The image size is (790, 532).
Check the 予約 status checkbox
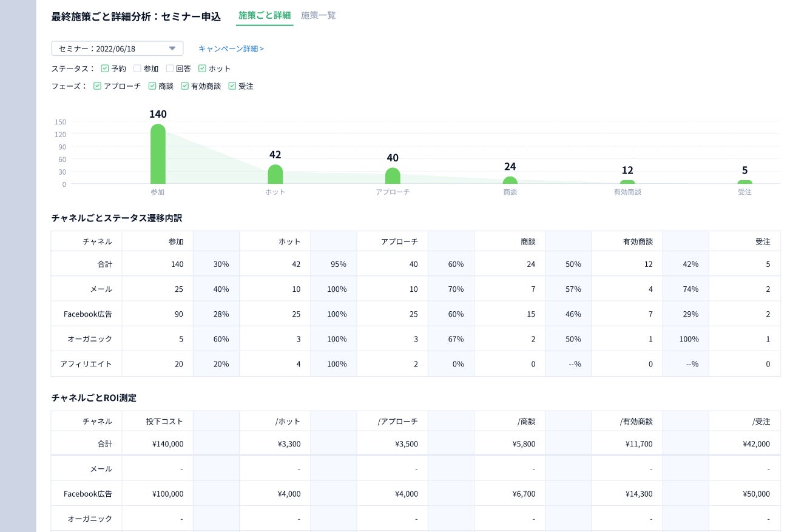(105, 69)
